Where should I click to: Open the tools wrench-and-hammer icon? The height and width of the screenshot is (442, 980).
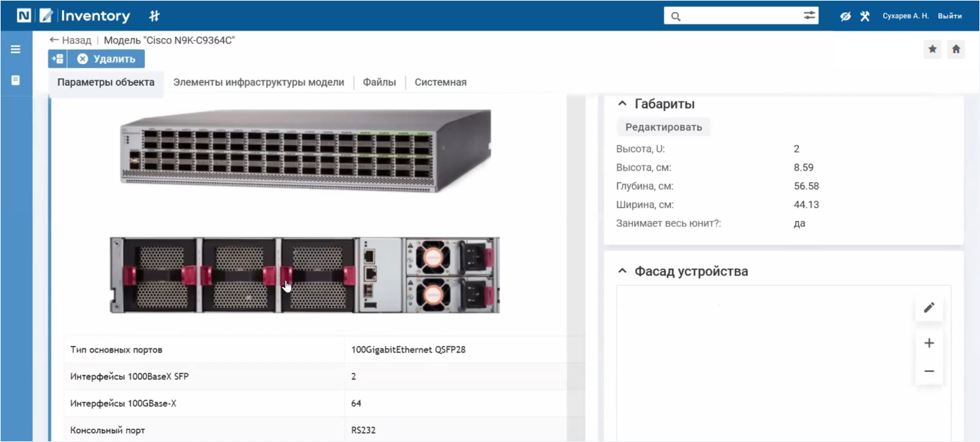(865, 16)
